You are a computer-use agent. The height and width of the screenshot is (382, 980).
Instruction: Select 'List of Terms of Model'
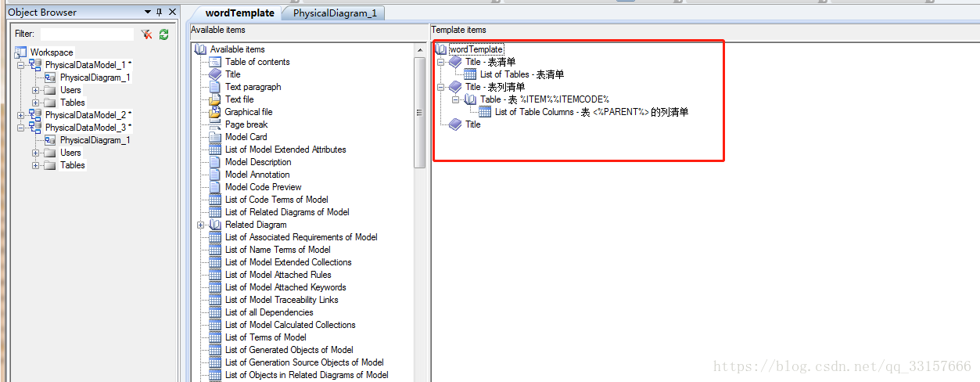point(266,337)
